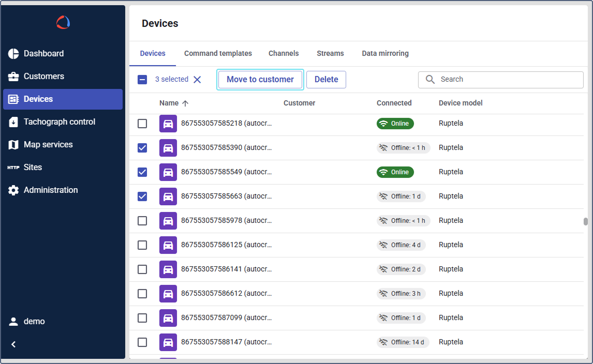593x364 pixels.
Task: Open Customers via the briefcase icon
Action: coord(13,77)
